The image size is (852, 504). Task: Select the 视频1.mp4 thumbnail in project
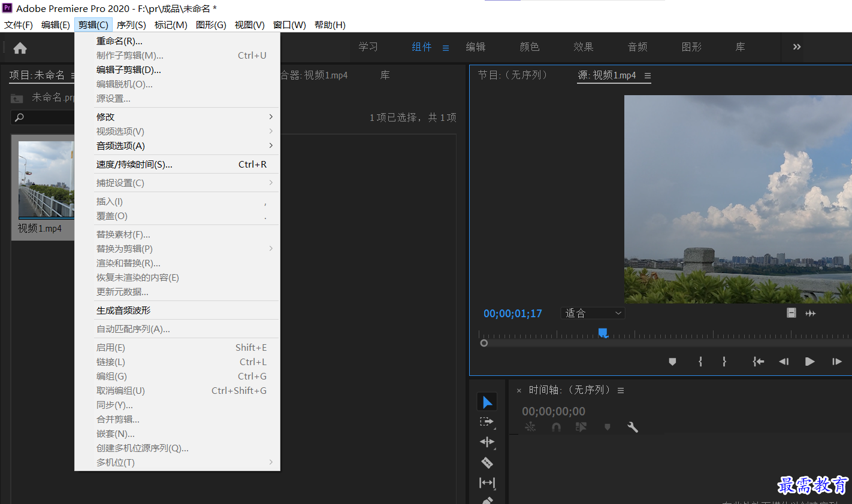(46, 180)
